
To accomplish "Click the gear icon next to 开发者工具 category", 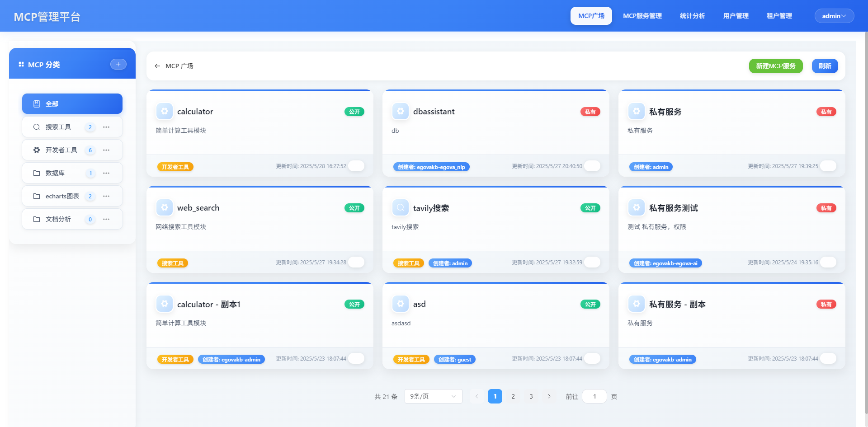I will (36, 150).
